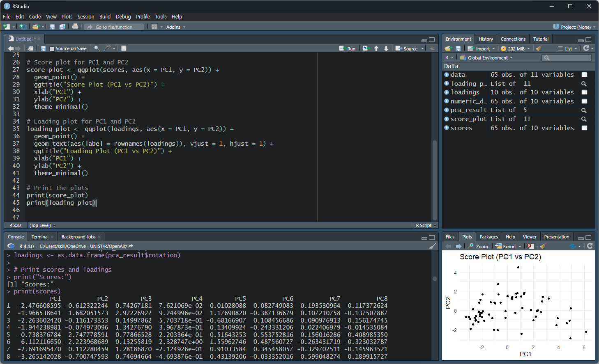Click the Source button in editor

click(x=407, y=48)
